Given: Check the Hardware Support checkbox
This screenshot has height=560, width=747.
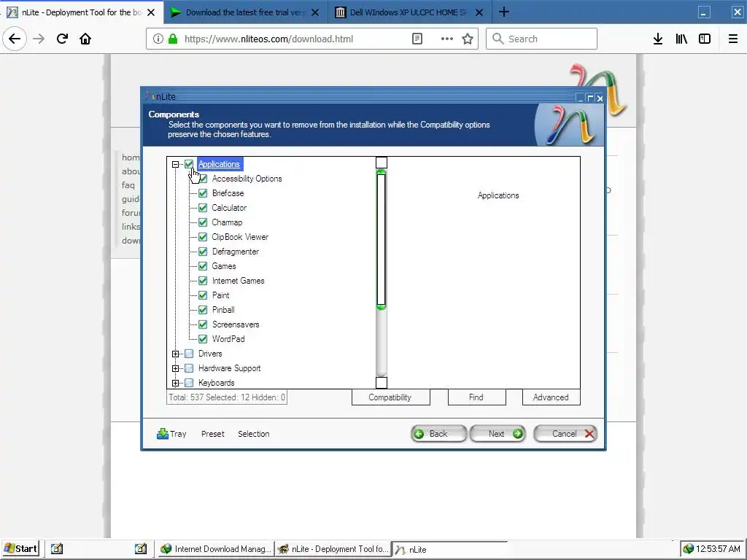Looking at the screenshot, I should pos(189,368).
